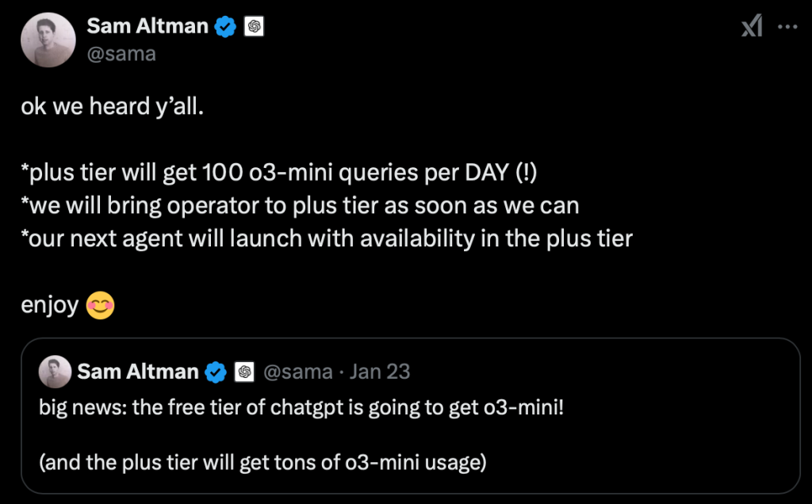The height and width of the screenshot is (504, 812).
Task: Click the Sam Altman display name on main post
Action: [x=147, y=26]
